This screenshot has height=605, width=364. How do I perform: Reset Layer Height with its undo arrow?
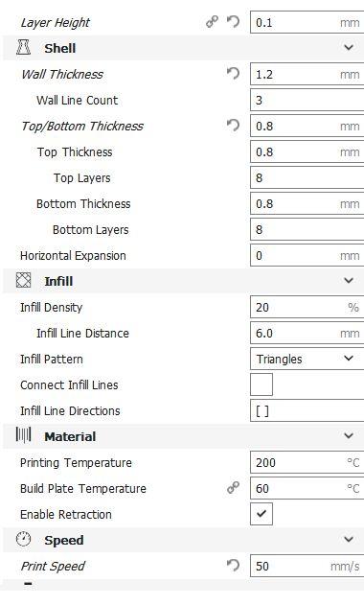point(233,22)
